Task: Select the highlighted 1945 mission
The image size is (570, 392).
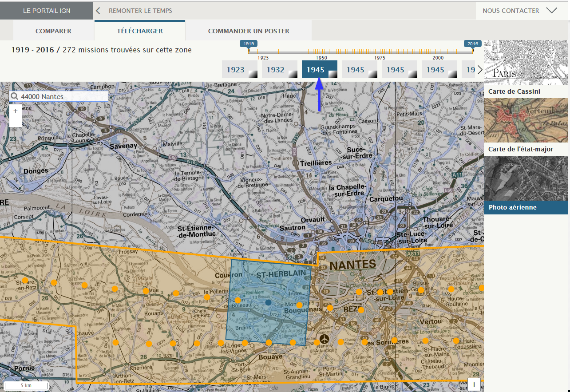Action: [319, 70]
